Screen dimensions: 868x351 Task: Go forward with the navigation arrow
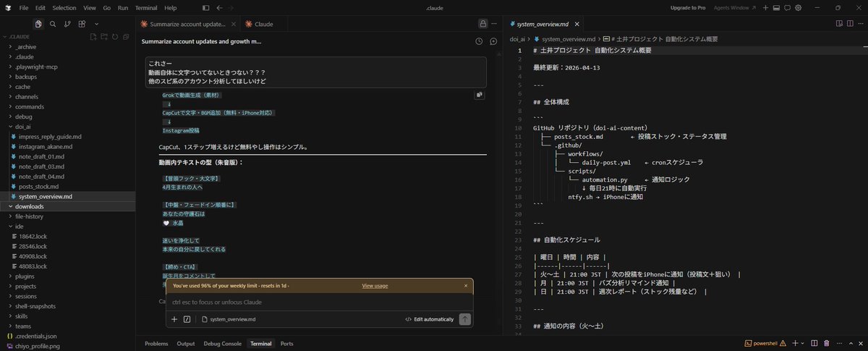tap(231, 7)
